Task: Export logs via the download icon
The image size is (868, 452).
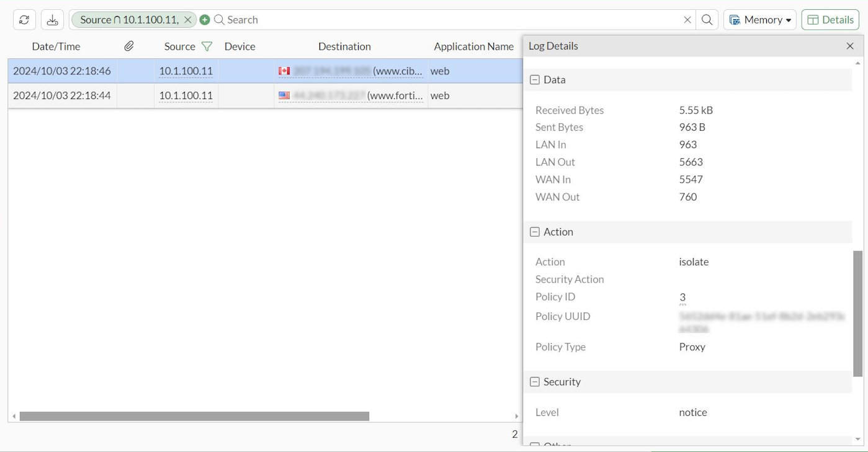Action: pyautogui.click(x=52, y=19)
